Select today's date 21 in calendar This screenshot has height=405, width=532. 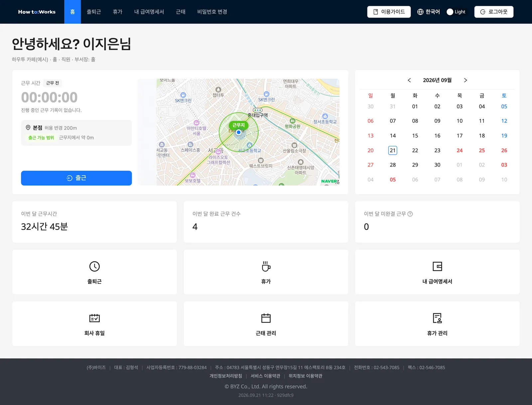point(393,150)
